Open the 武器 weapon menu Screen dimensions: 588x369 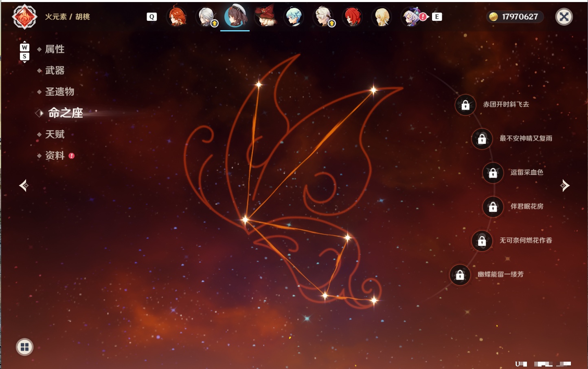55,71
